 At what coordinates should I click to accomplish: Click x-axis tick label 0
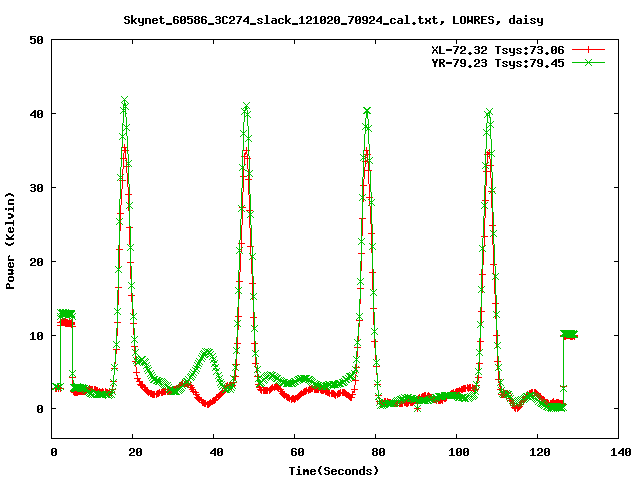pos(54,452)
